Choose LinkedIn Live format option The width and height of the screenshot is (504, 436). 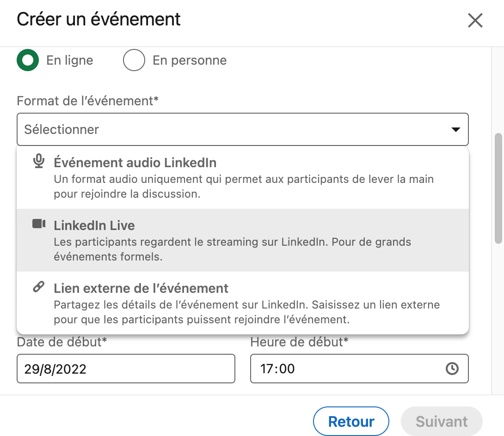(243, 240)
